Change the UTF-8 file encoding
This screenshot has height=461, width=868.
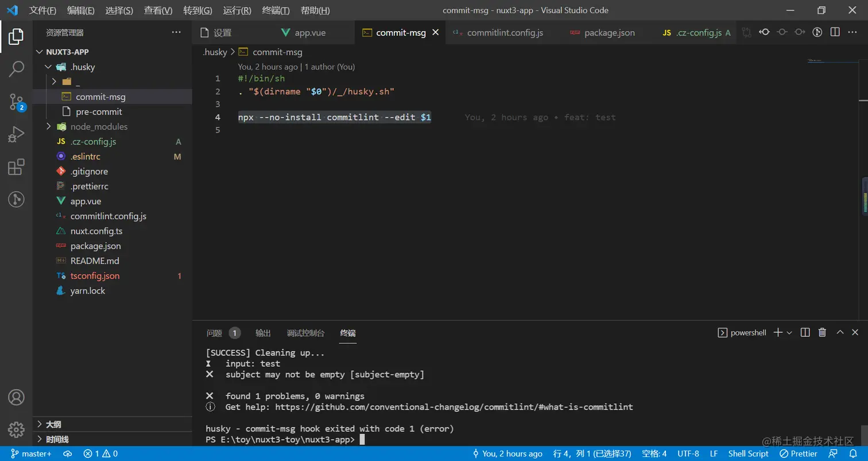point(688,454)
